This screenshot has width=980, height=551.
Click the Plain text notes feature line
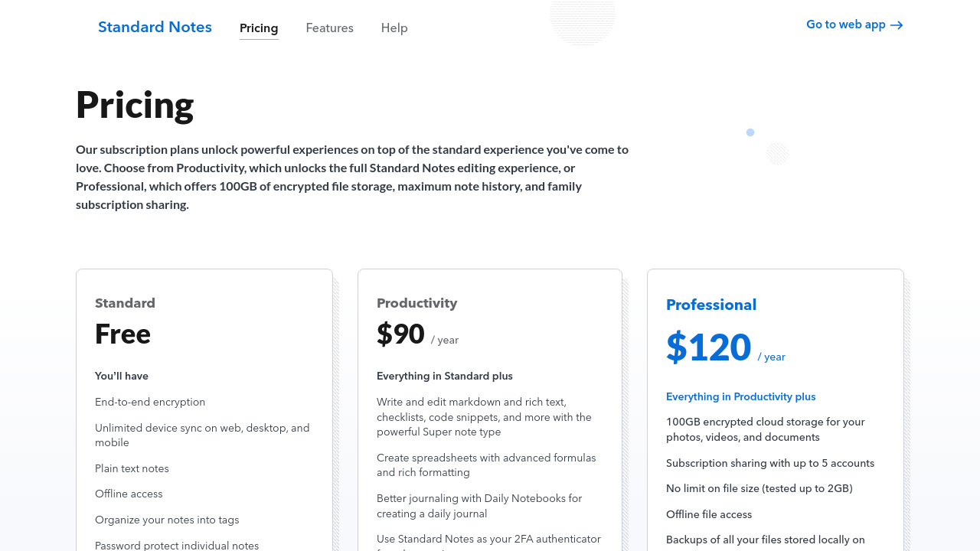pos(132,468)
